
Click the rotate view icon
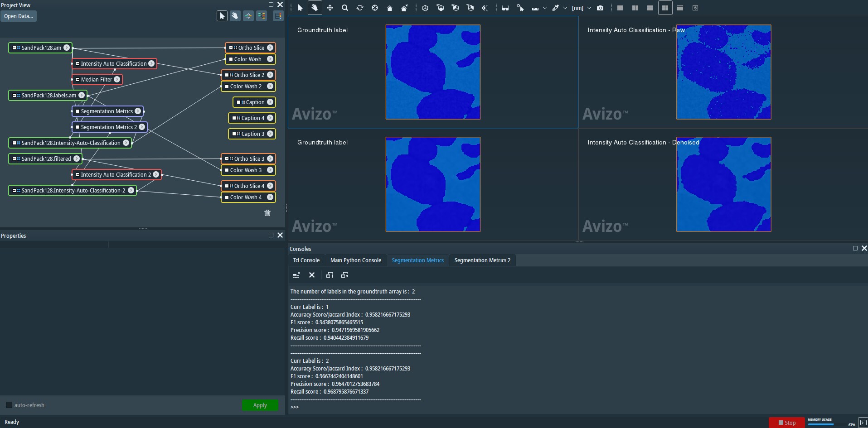pyautogui.click(x=360, y=8)
